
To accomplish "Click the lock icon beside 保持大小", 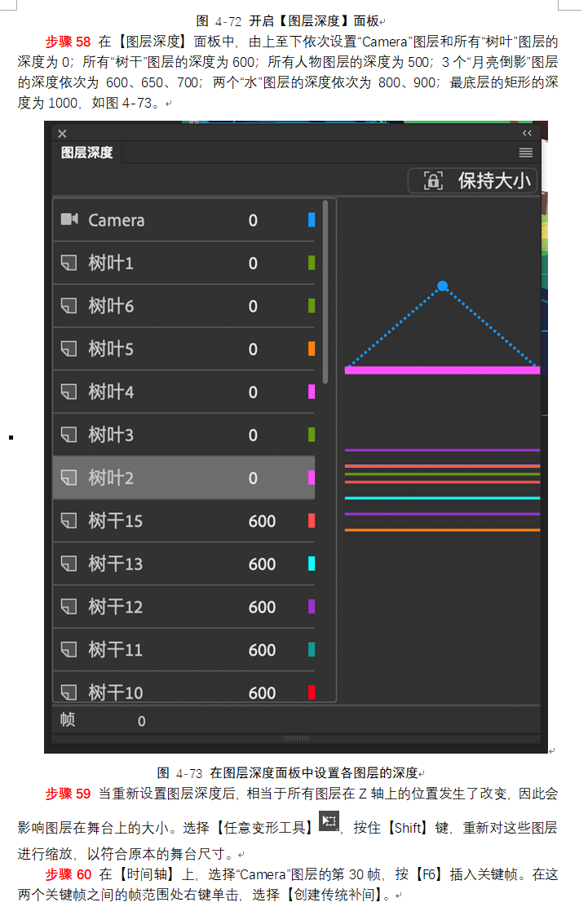I will pos(433,181).
